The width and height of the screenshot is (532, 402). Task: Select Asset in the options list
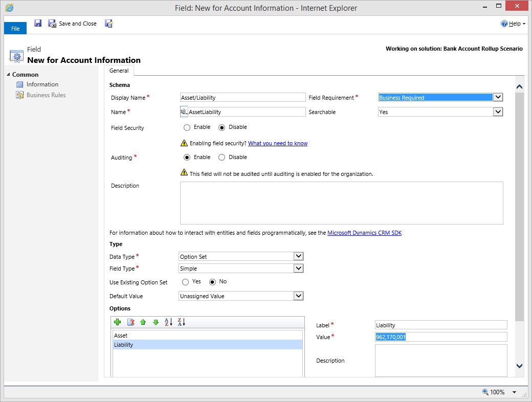coord(121,336)
